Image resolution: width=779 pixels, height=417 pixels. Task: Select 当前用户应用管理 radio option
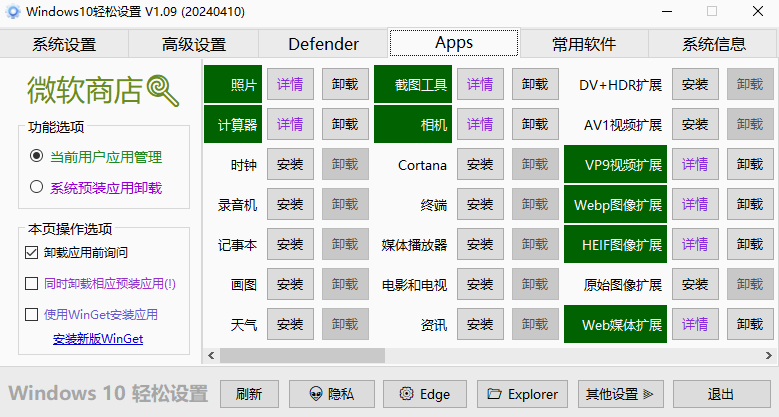pyautogui.click(x=37, y=157)
